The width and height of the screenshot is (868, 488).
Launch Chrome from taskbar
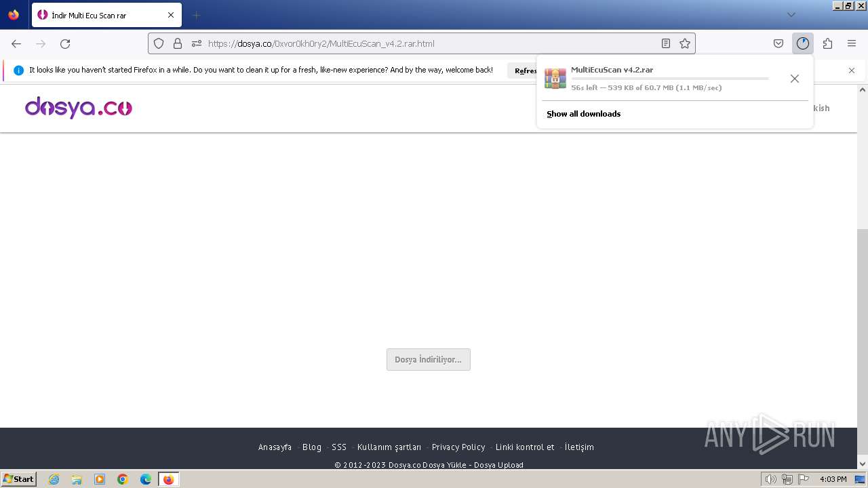pyautogui.click(x=123, y=479)
